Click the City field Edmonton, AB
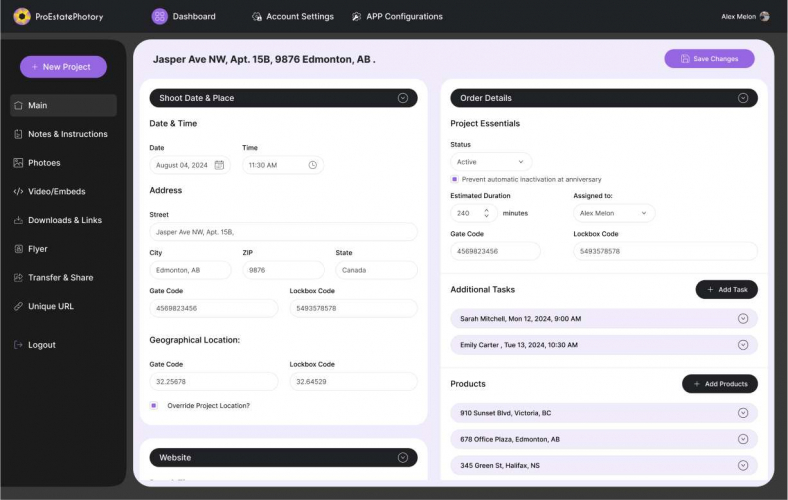The height and width of the screenshot is (500, 788). coord(190,270)
